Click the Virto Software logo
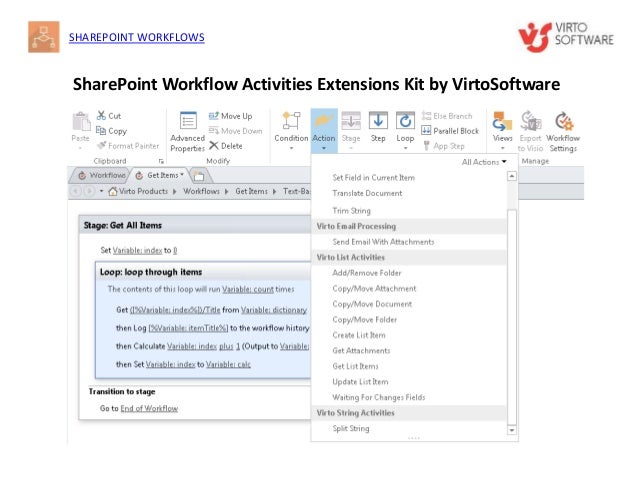The image size is (638, 479). [x=566, y=37]
